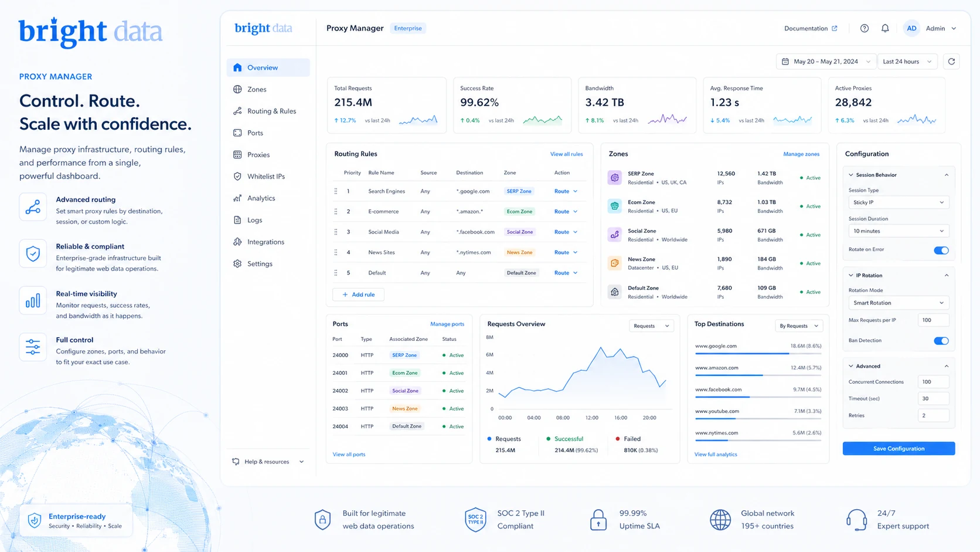Viewport: 980px width, 552px height.
Task: Open the Session Type Sticky IP dropdown
Action: coord(899,202)
